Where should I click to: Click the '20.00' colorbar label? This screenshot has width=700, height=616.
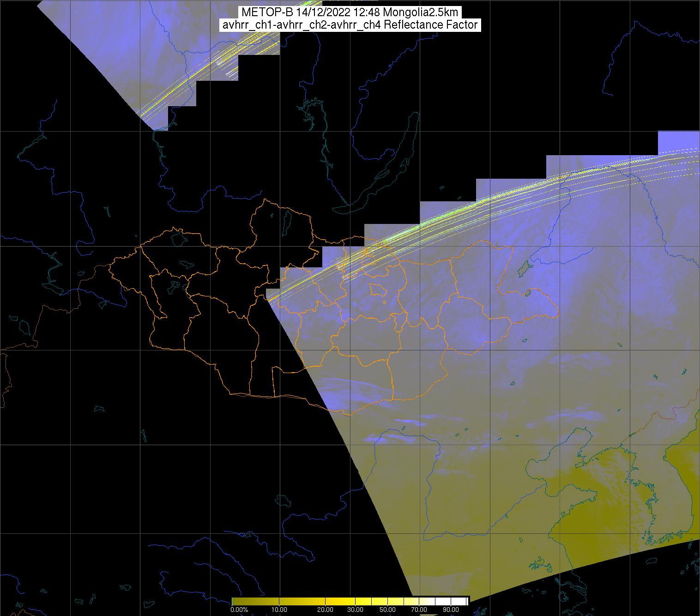point(326,610)
